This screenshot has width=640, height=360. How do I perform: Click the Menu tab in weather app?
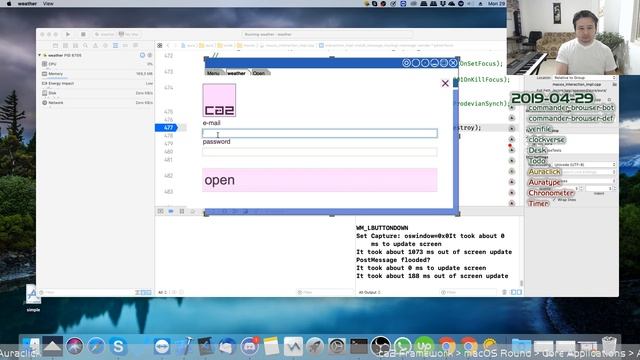point(213,73)
